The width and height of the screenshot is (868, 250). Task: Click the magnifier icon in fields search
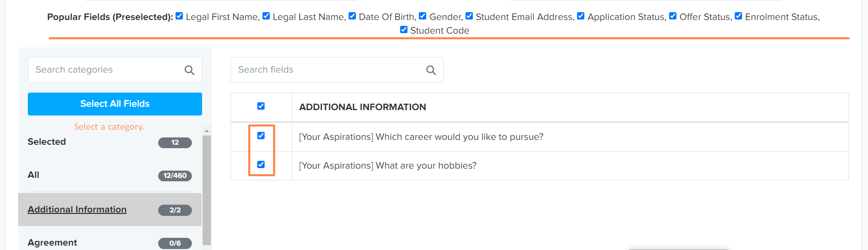pyautogui.click(x=431, y=70)
